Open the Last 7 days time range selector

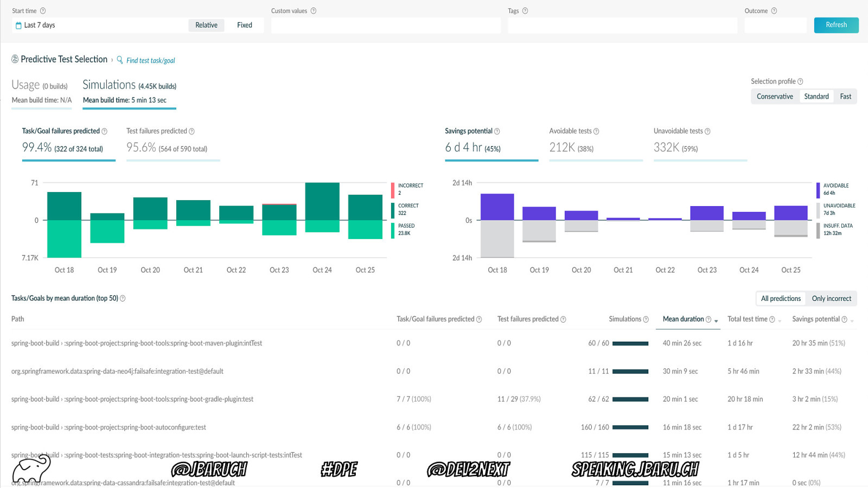pos(99,25)
